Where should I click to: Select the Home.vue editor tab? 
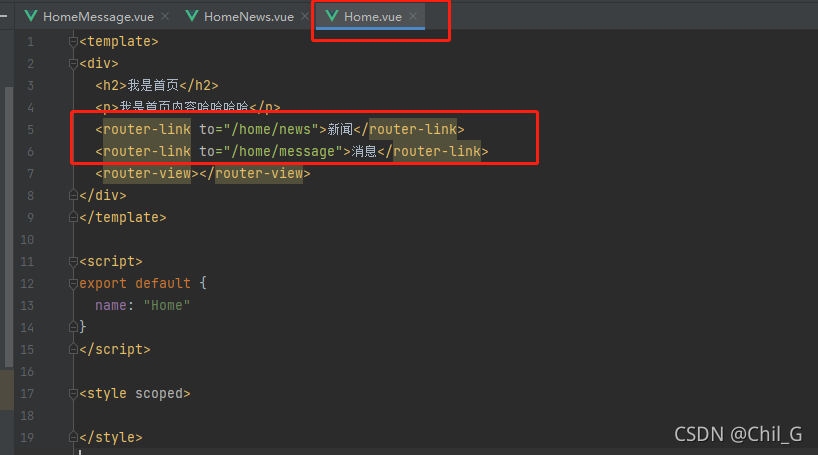372,17
